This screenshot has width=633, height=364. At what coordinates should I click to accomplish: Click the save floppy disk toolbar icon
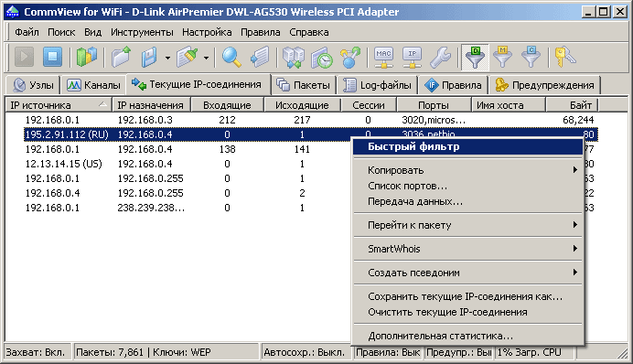(149, 57)
